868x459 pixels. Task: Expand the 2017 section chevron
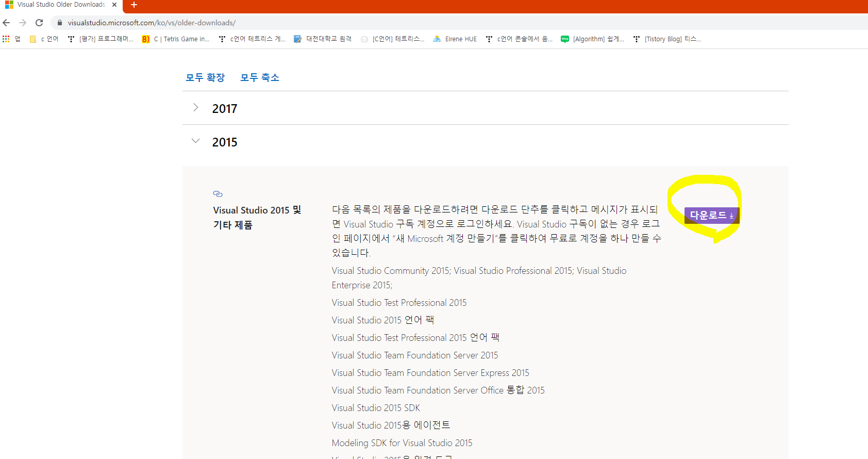click(x=196, y=108)
